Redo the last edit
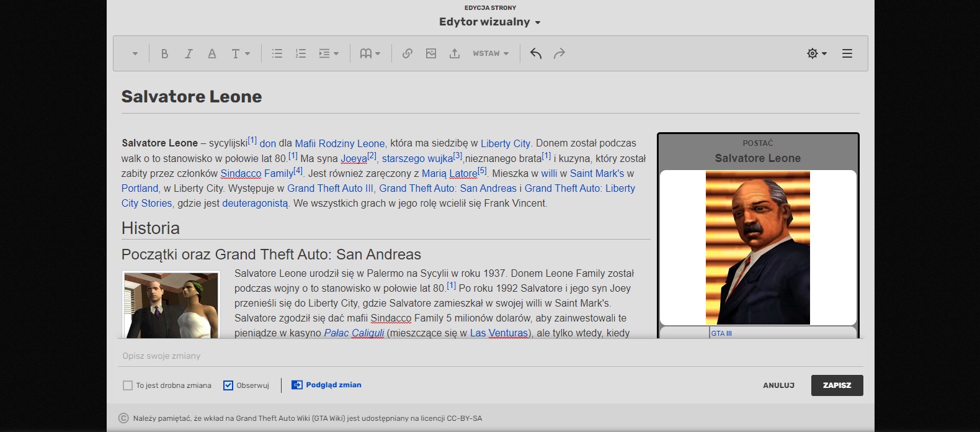Viewport: 980px width, 432px height. 559,53
